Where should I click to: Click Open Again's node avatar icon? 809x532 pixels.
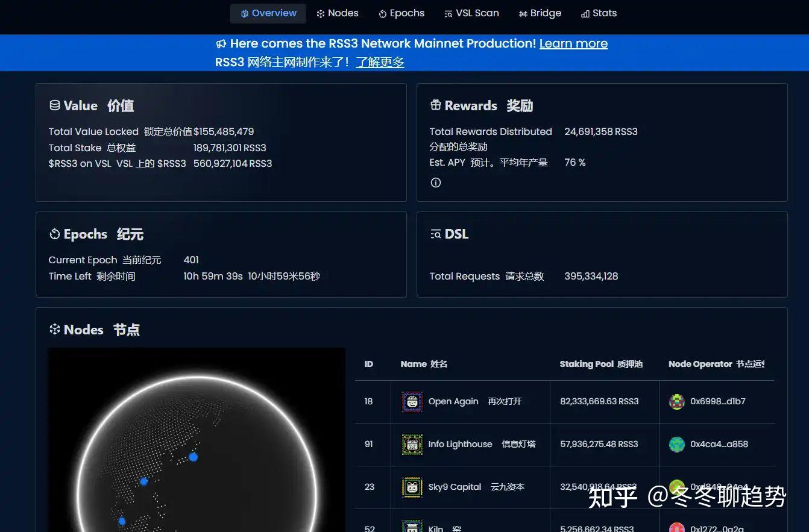tap(411, 401)
